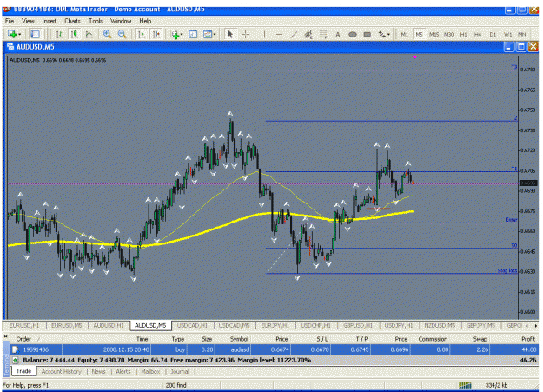Open the View menu
Image resolution: width=543 pixels, height=392 pixels.
click(x=28, y=21)
